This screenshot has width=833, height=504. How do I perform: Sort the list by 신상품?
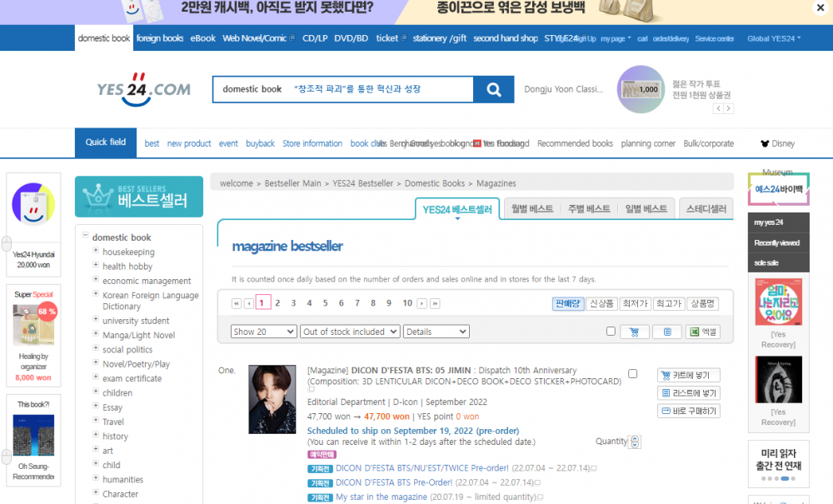(602, 304)
